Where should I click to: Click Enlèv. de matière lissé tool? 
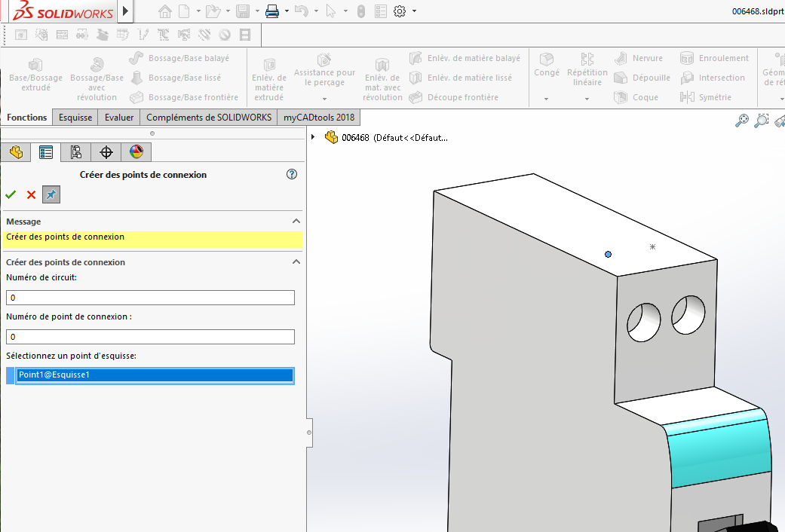(x=461, y=78)
